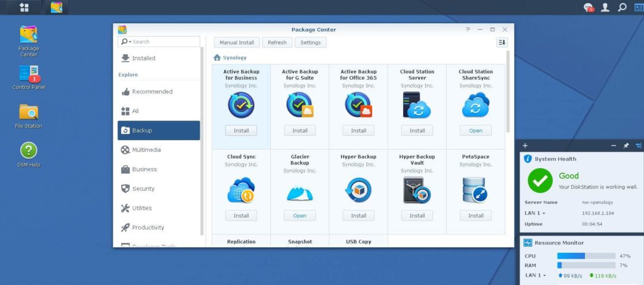644x285 pixels.
Task: Click Cloud Station ShareSync package icon
Action: pos(476,105)
